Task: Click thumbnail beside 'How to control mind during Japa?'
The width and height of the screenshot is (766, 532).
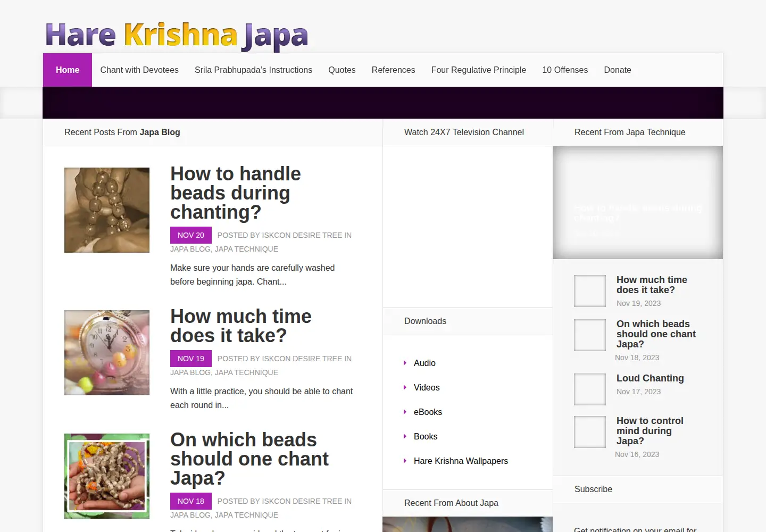Action: pyautogui.click(x=590, y=432)
